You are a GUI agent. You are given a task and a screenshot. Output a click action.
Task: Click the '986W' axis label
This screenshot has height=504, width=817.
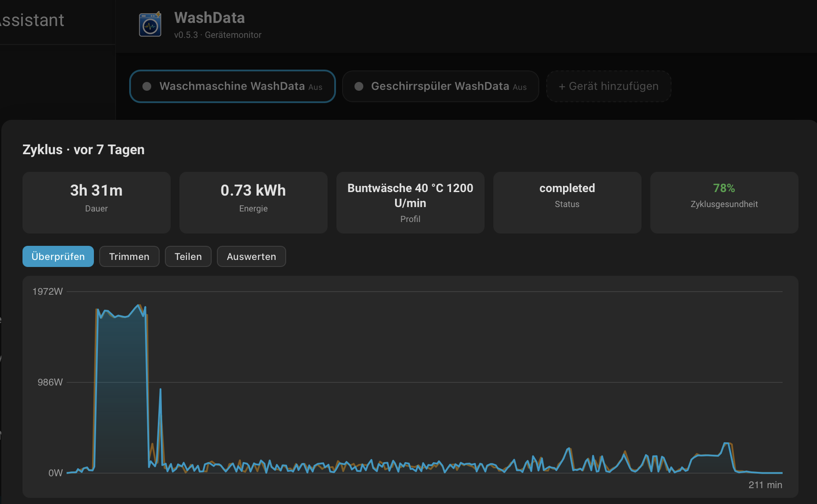coord(50,382)
